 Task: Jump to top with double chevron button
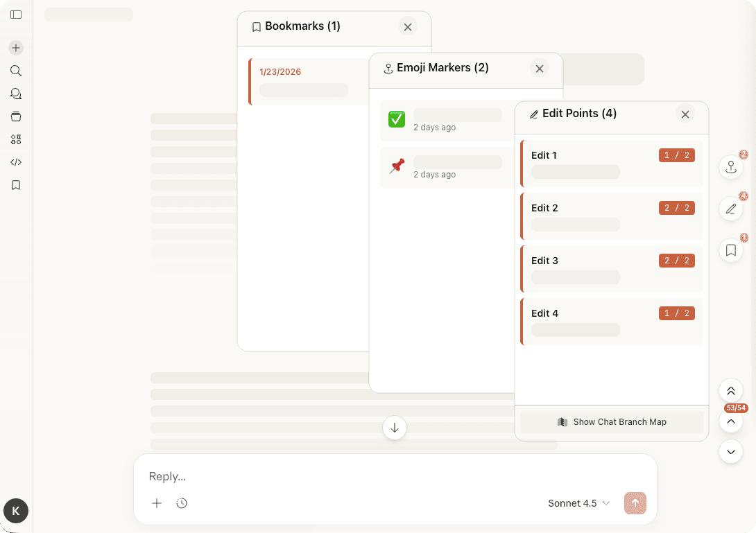[730, 391]
